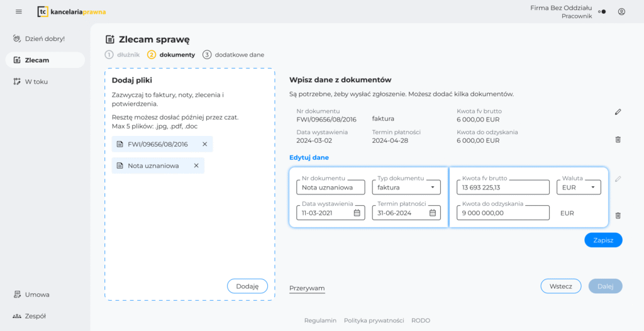
Task: Expand the Waluta currency dropdown
Action: pos(592,188)
